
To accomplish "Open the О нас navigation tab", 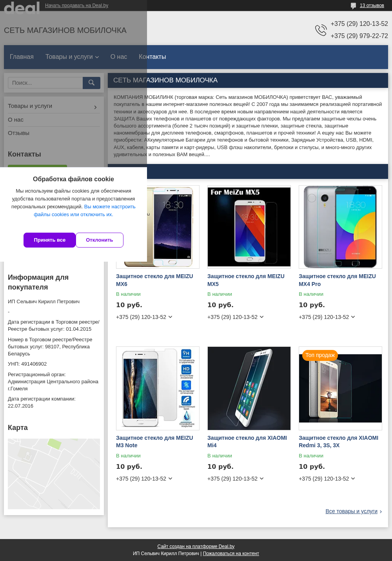I will coord(119,57).
